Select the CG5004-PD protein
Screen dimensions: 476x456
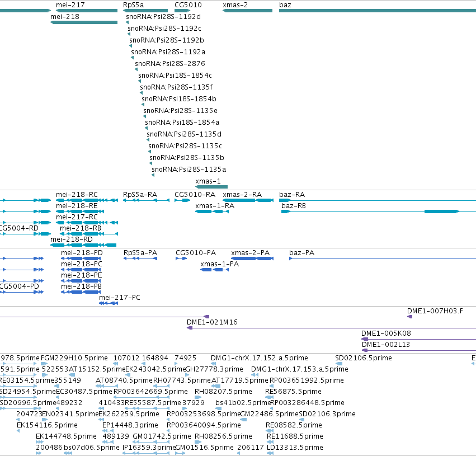coord(22,293)
